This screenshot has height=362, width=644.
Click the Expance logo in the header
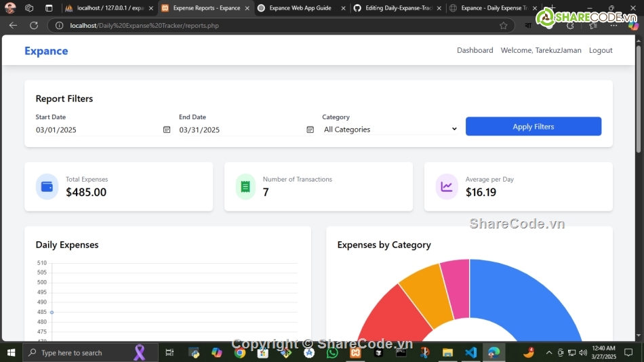coord(46,51)
